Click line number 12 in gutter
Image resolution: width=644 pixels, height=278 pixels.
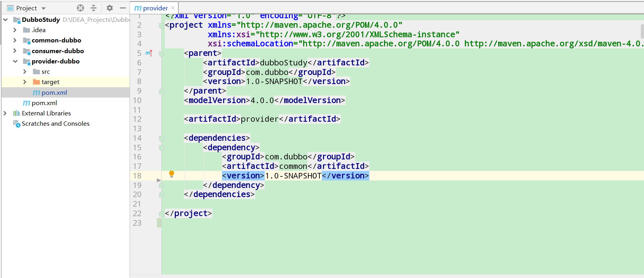137,119
